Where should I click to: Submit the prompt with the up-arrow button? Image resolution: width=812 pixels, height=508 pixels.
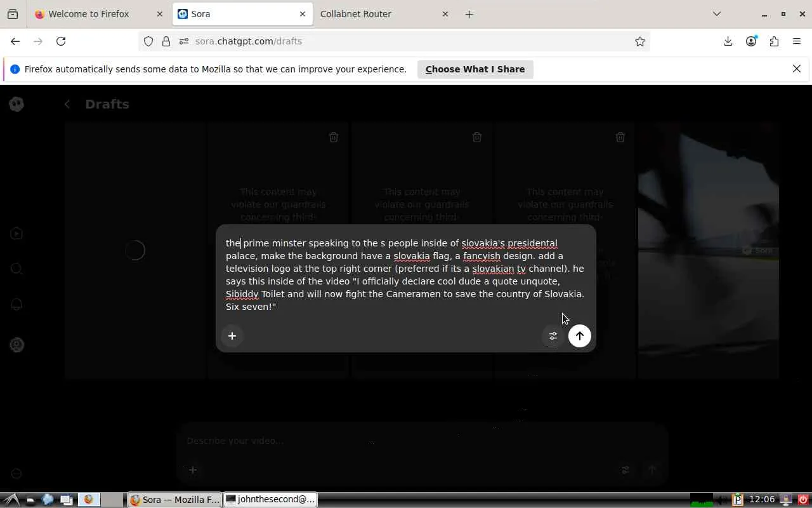point(580,336)
